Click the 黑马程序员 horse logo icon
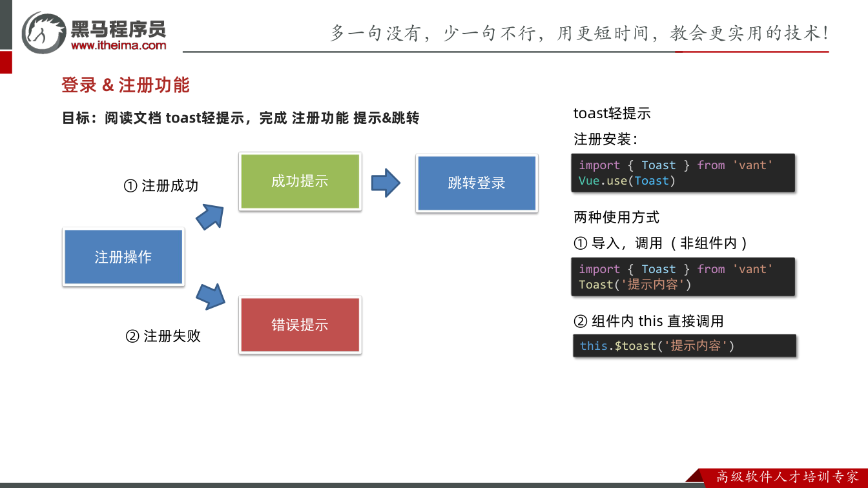This screenshot has height=488, width=868. point(44,32)
